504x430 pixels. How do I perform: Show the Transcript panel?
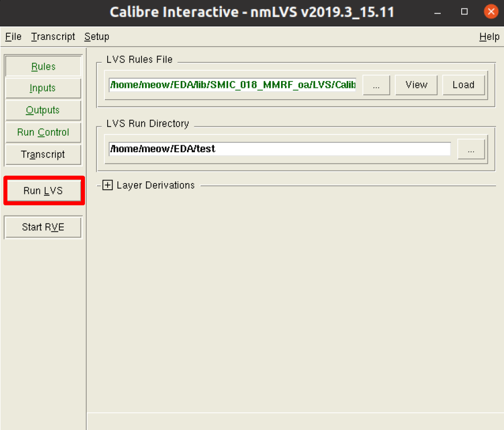(43, 155)
